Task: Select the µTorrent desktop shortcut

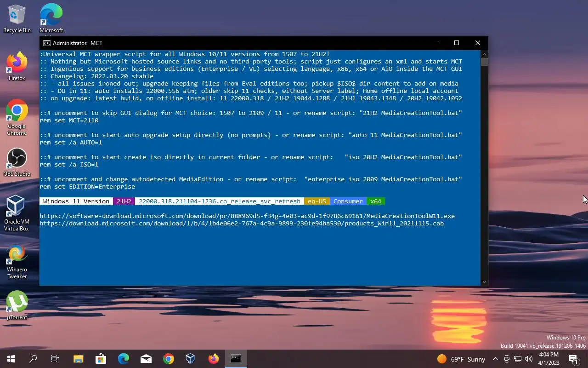Action: tap(17, 305)
